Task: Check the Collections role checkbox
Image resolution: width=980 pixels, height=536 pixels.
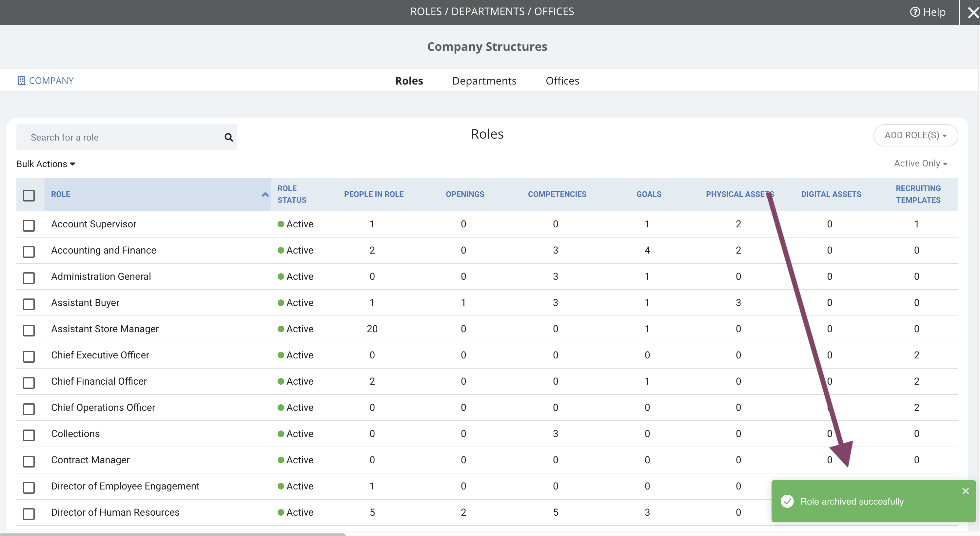Action: click(x=29, y=435)
